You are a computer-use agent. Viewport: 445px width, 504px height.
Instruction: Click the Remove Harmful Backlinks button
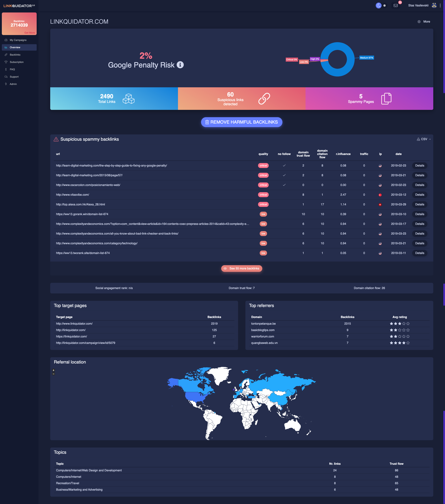[242, 122]
